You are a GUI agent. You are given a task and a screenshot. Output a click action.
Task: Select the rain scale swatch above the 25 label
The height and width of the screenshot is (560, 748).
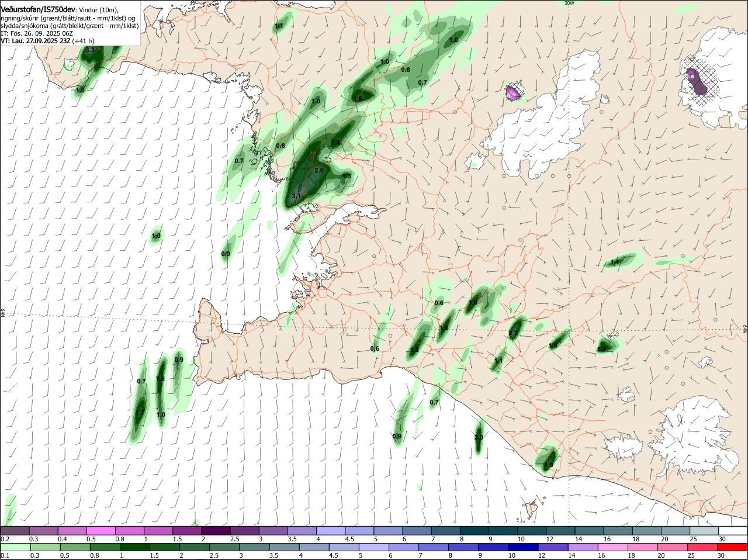[703, 548]
